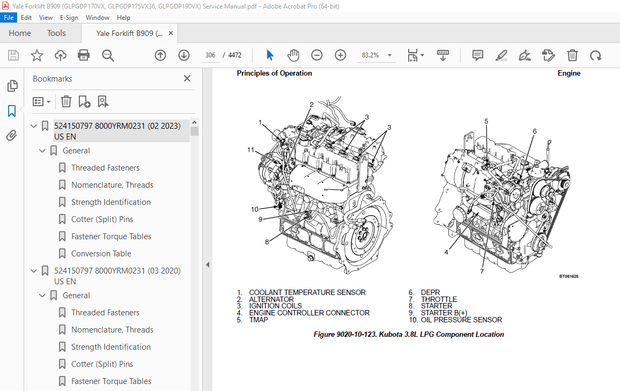Toggle the Bookmarks side panel icon
620x391 pixels.
tap(12, 111)
